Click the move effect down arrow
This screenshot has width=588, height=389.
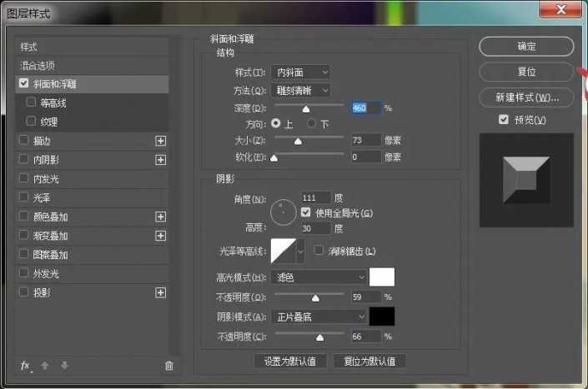click(x=64, y=366)
